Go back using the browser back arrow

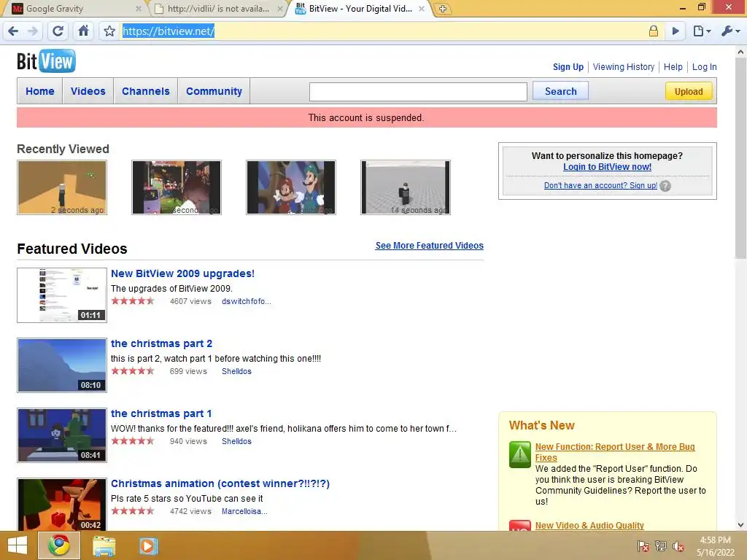pyautogui.click(x=13, y=31)
